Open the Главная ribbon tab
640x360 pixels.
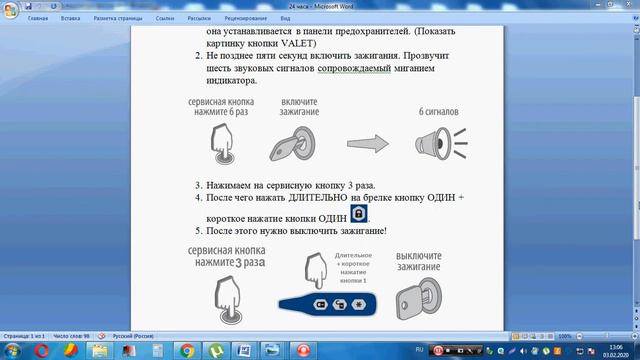38,18
